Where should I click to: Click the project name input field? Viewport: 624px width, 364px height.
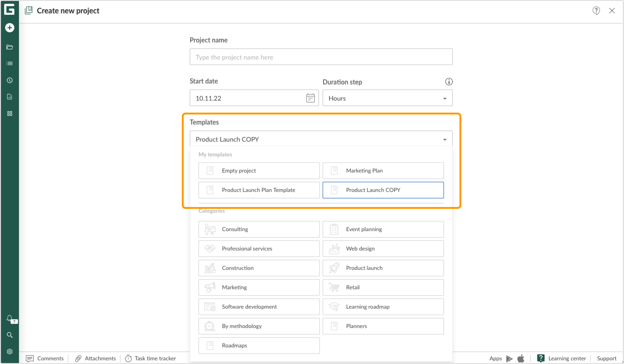click(321, 57)
